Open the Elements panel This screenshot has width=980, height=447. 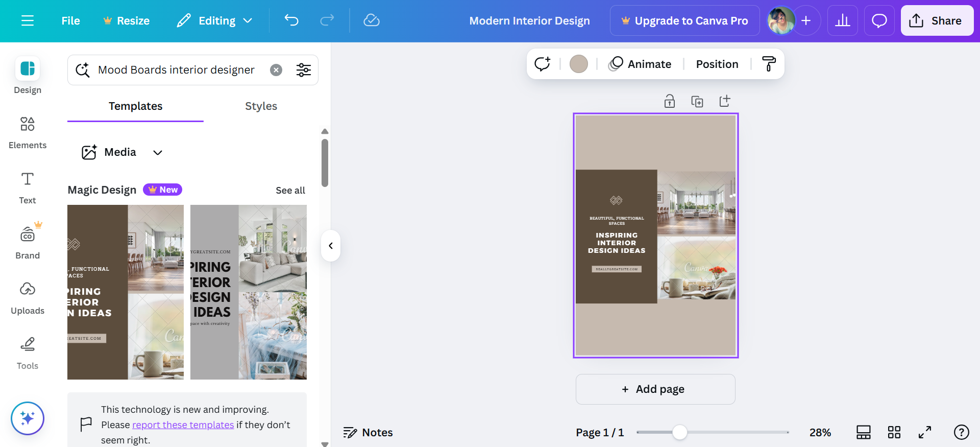pyautogui.click(x=28, y=132)
